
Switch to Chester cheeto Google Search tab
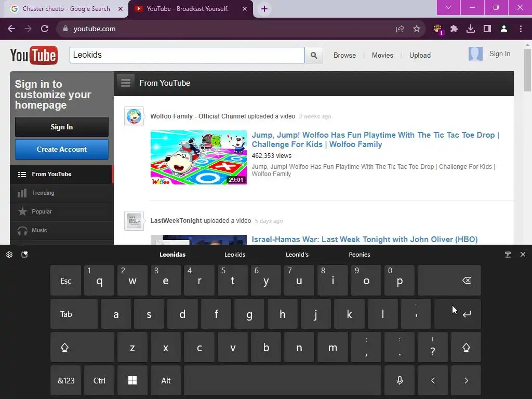[66, 9]
